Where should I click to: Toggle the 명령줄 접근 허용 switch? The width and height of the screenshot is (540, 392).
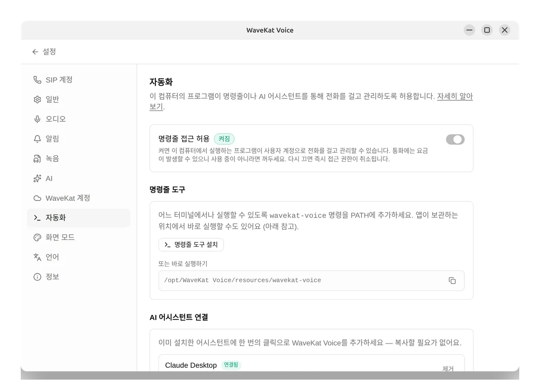coord(455,139)
